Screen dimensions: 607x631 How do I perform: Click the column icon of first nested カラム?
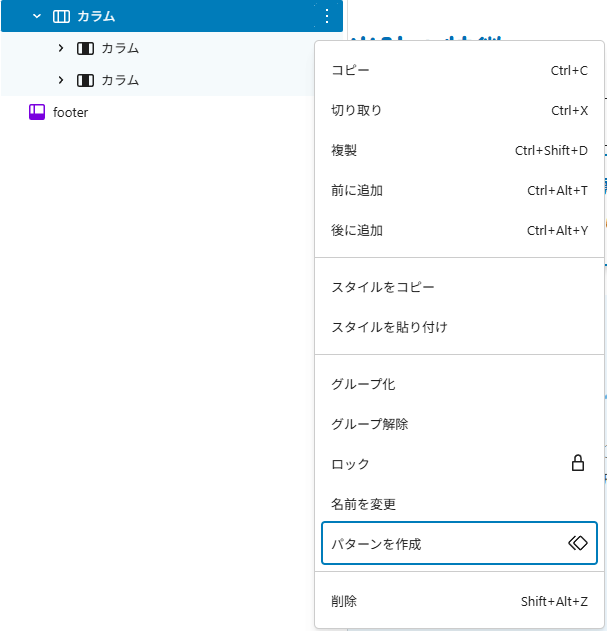(85, 48)
